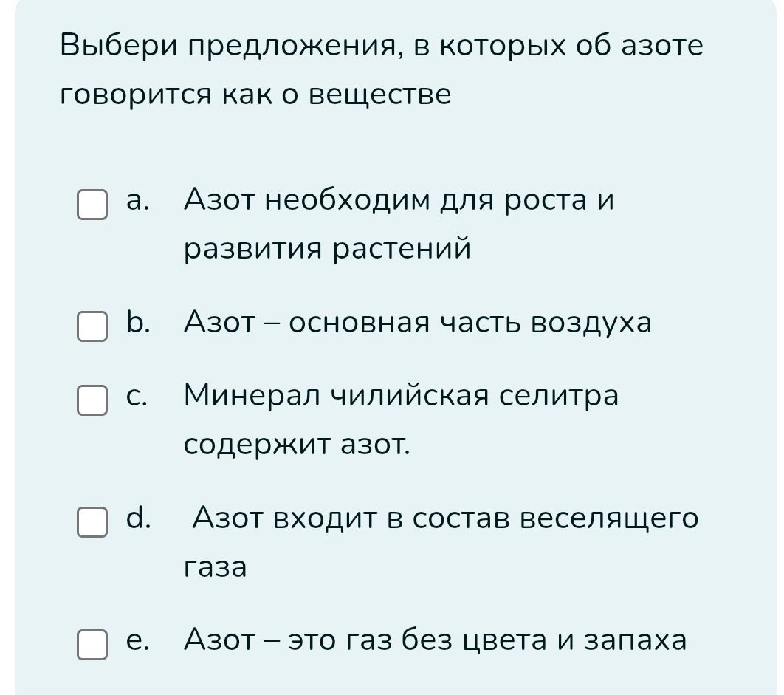This screenshot has height=695, width=784.
Task: Click the letter label 'b.'
Action: tap(138, 322)
